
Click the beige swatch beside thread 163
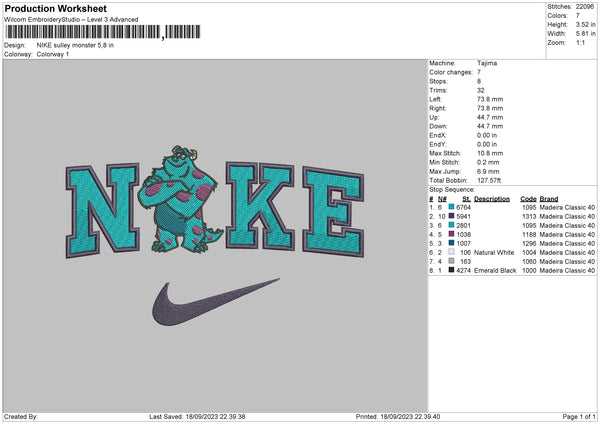click(451, 261)
